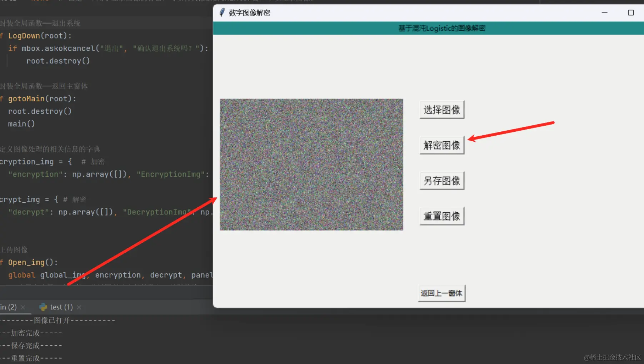Click the 加密完成 console output line
The image size is (644, 364).
(24, 333)
